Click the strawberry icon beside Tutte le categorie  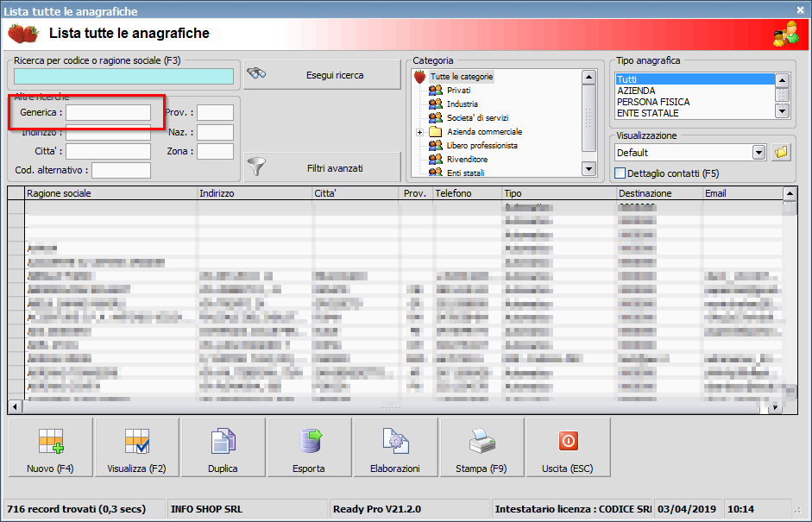coord(420,77)
